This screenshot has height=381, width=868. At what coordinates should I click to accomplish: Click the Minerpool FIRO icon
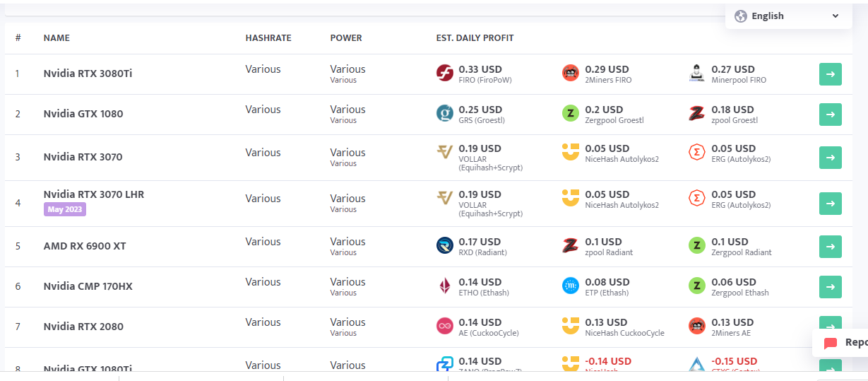(x=696, y=73)
